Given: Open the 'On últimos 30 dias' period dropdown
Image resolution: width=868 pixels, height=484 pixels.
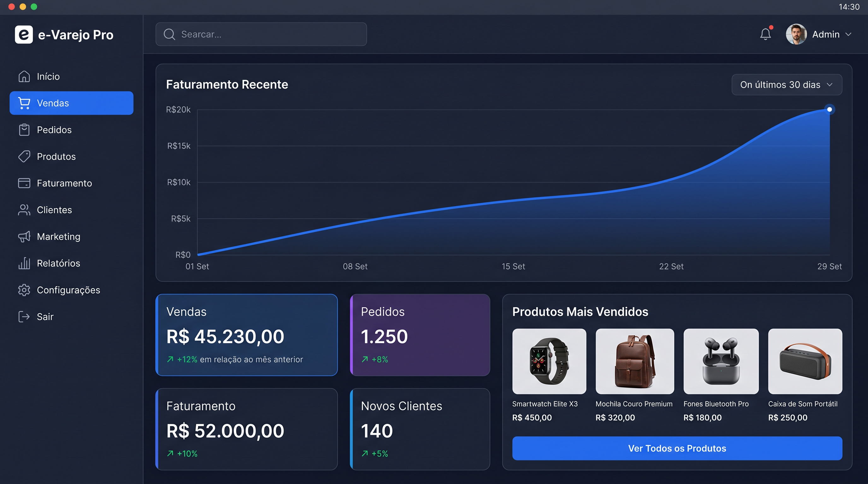Looking at the screenshot, I should [787, 84].
